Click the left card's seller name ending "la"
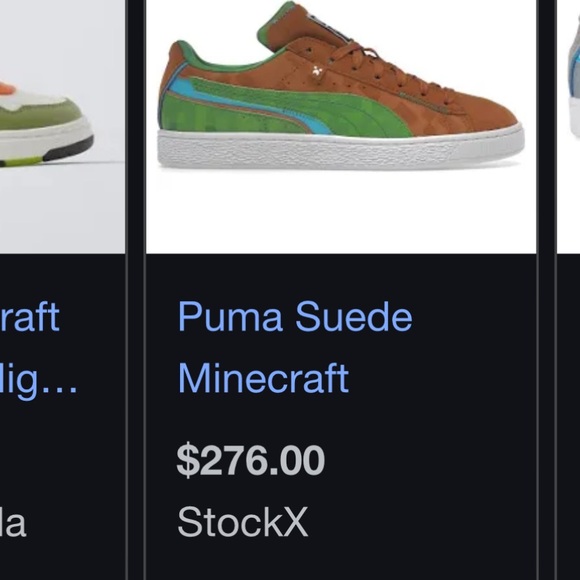 coord(13,522)
